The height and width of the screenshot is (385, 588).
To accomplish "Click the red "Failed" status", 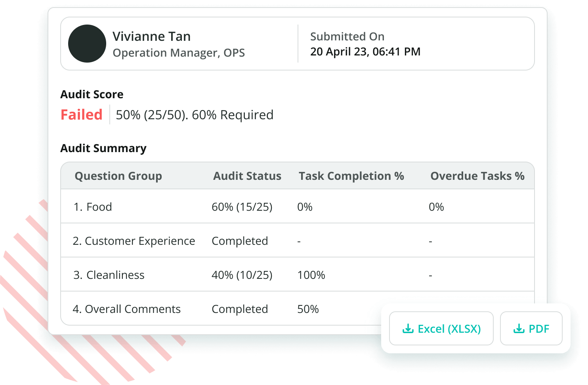I will click(x=82, y=114).
